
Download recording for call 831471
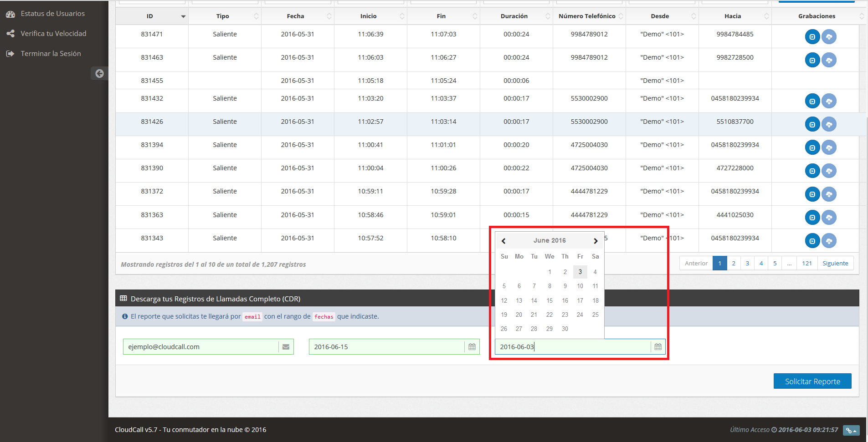[x=829, y=37]
